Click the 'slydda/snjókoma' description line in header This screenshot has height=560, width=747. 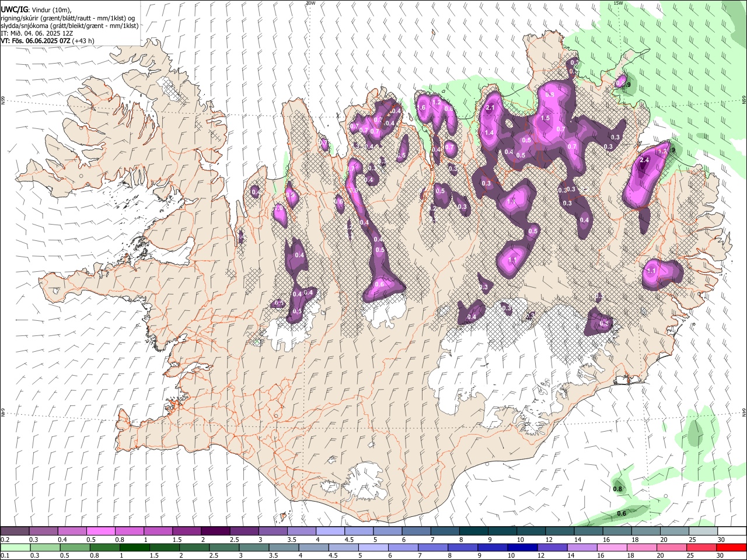(69, 25)
